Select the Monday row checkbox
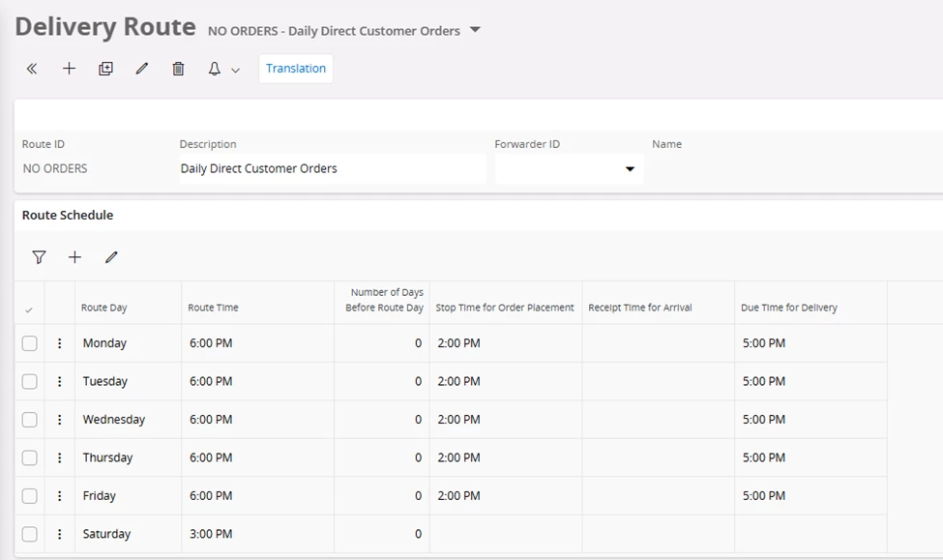This screenshot has width=943, height=560. 30,343
